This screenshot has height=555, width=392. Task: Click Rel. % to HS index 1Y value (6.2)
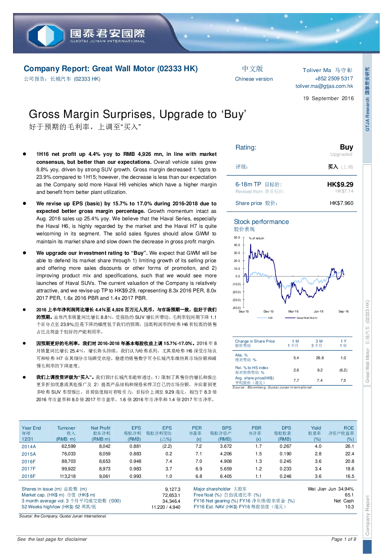[x=343, y=370]
